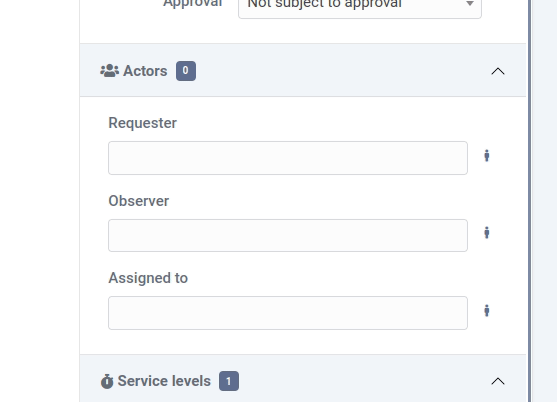Collapse the Actors section chevron
This screenshot has height=402, width=557.
tap(498, 71)
